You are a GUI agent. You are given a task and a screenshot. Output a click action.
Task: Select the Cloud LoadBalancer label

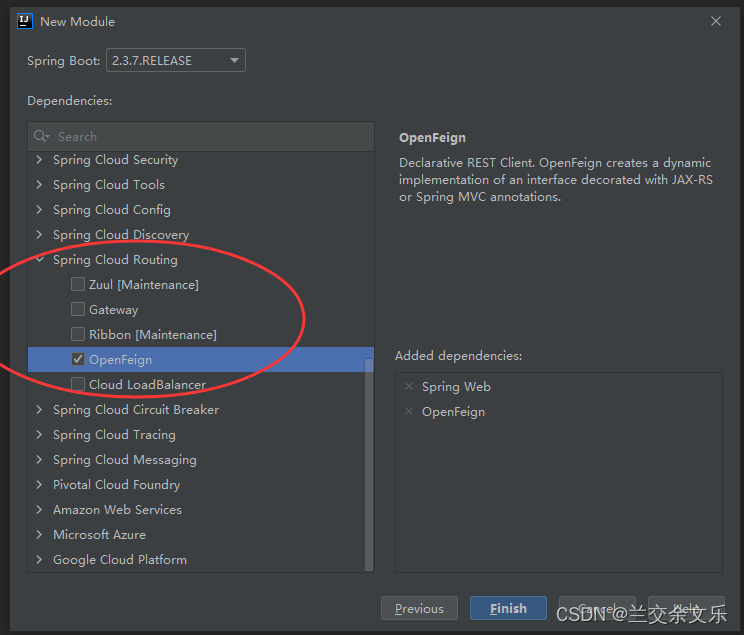tap(148, 384)
